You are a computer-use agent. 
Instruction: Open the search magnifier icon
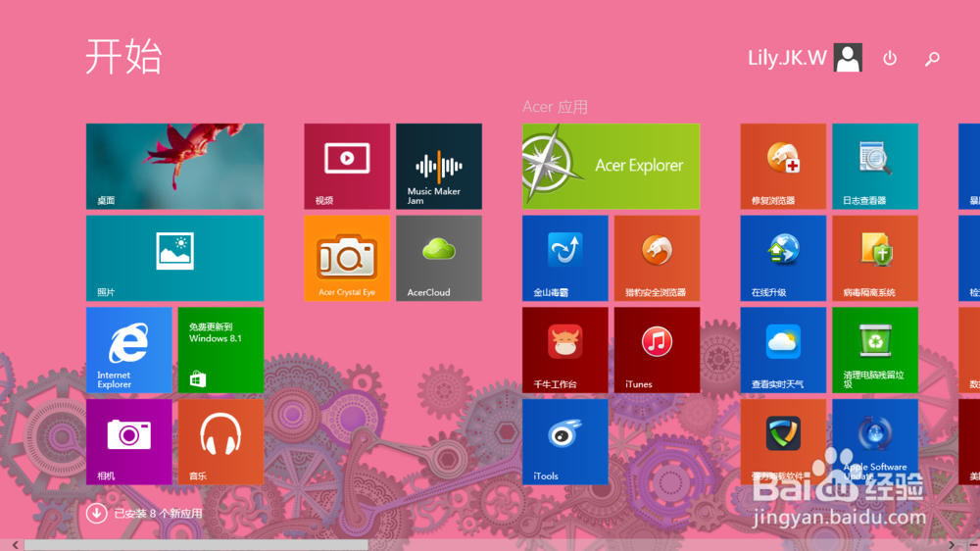coord(932,59)
